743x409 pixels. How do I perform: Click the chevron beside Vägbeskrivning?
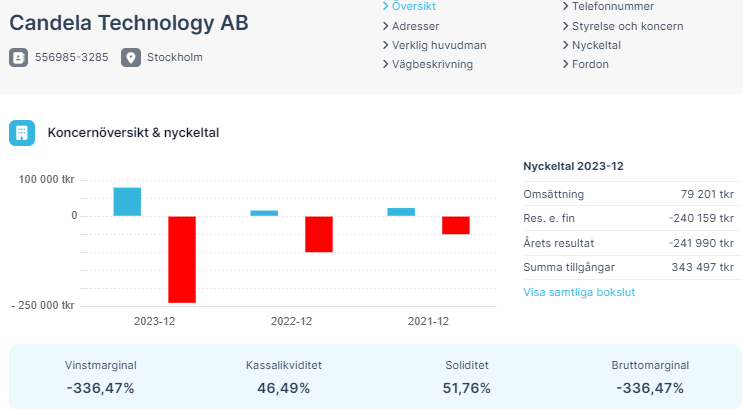pos(386,64)
